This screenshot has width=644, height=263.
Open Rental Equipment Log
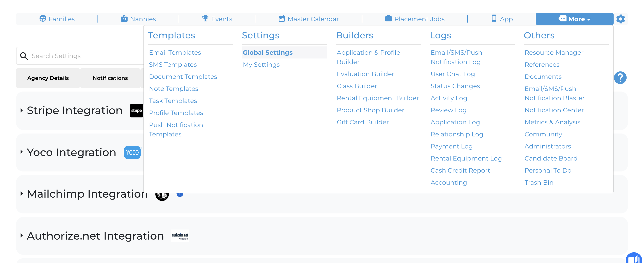(x=466, y=159)
